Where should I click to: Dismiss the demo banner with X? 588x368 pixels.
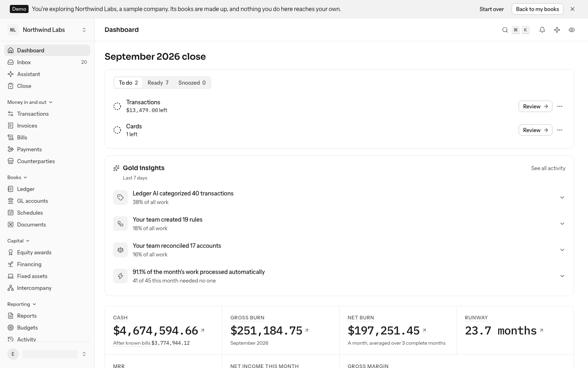tap(572, 9)
